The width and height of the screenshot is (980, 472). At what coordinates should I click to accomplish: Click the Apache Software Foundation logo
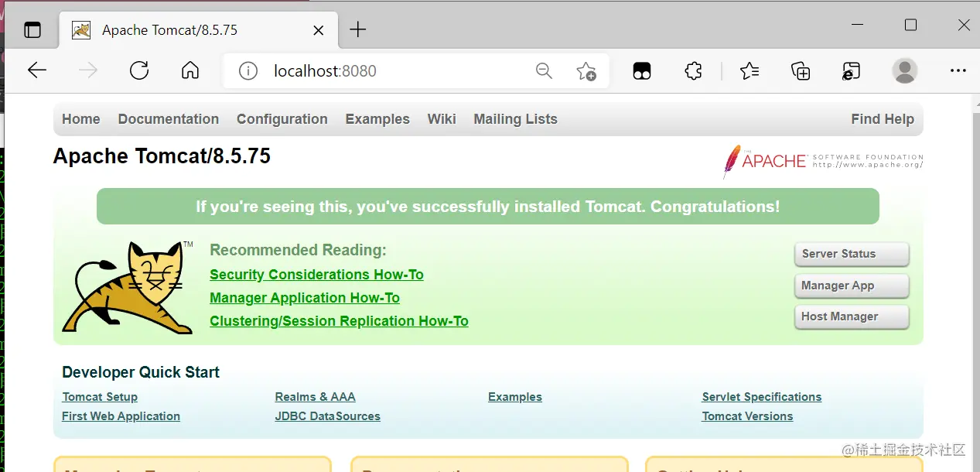[823, 161]
